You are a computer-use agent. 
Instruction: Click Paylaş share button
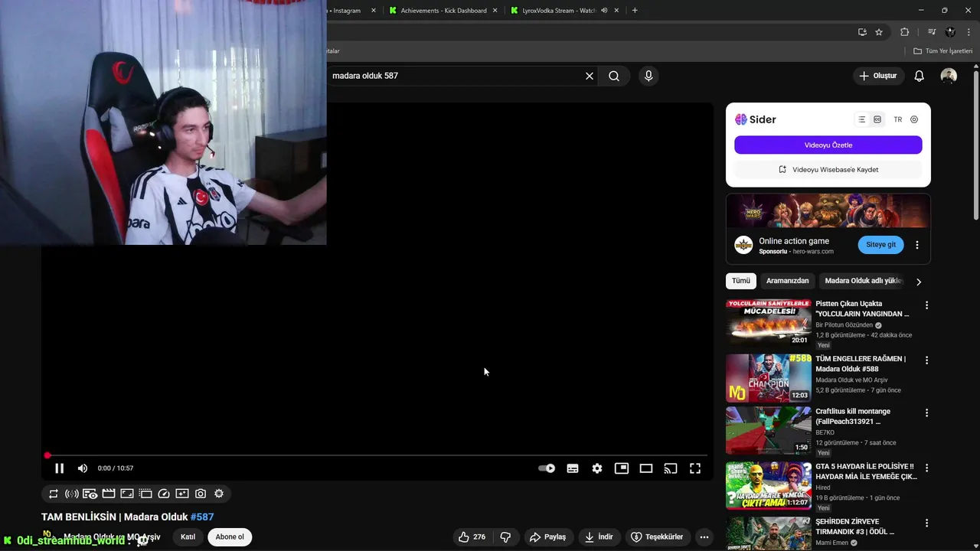(548, 537)
